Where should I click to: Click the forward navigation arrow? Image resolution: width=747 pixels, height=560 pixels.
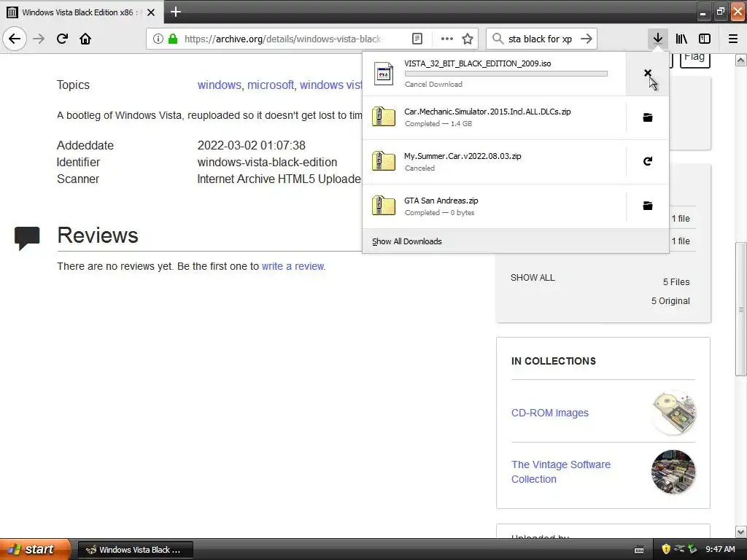point(39,39)
